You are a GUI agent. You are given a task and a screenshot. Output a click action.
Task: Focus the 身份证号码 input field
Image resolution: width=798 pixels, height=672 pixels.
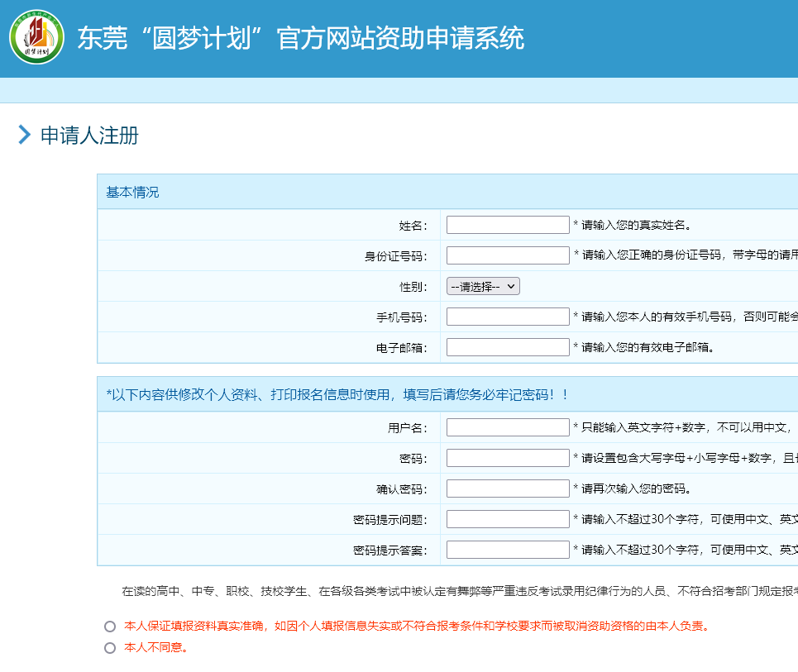pyautogui.click(x=508, y=255)
